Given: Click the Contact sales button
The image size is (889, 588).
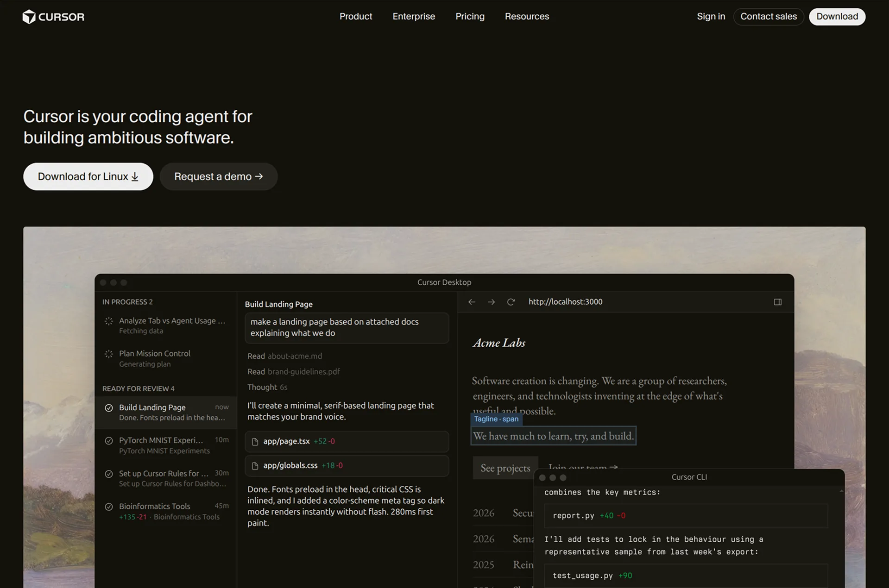Looking at the screenshot, I should 769,17.
